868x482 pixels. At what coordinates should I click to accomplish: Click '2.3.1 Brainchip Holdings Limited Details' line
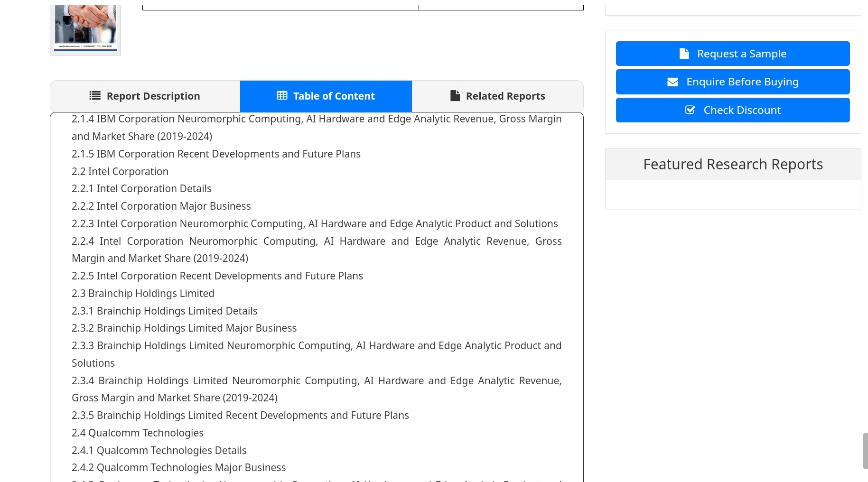164,311
